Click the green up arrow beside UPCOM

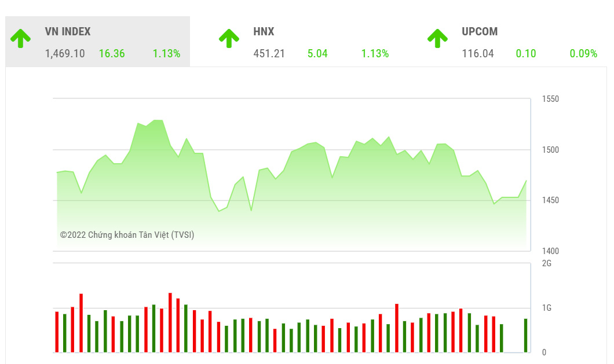pos(437,38)
